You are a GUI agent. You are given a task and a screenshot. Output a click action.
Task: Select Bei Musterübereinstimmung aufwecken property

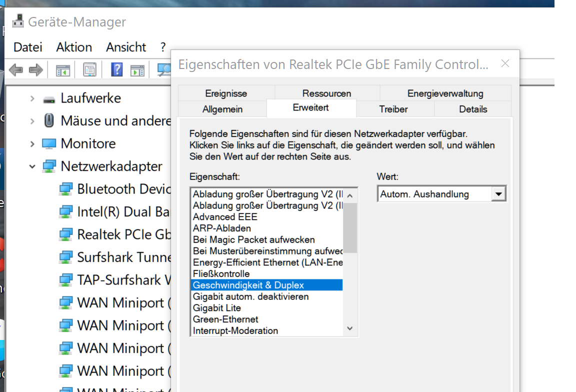pos(267,251)
